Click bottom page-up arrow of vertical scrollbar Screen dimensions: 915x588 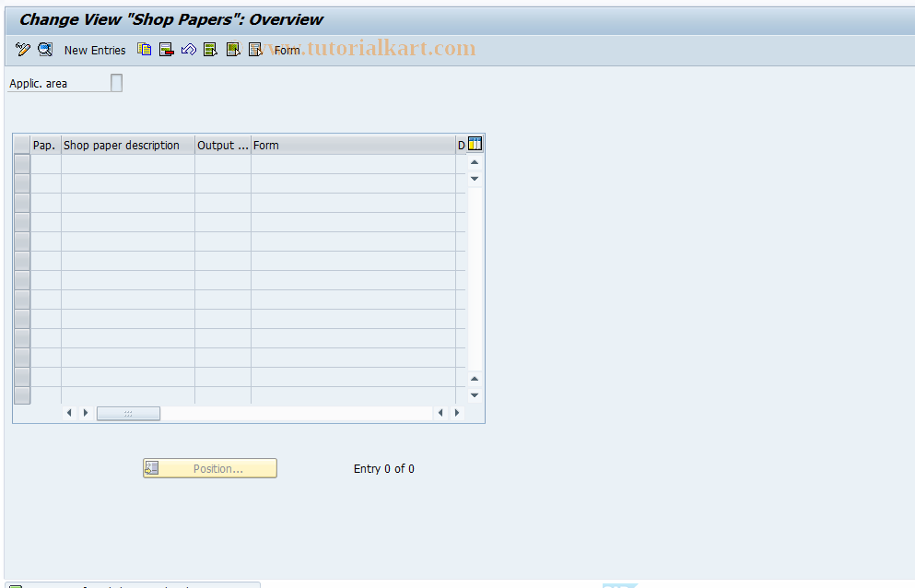tap(475, 379)
